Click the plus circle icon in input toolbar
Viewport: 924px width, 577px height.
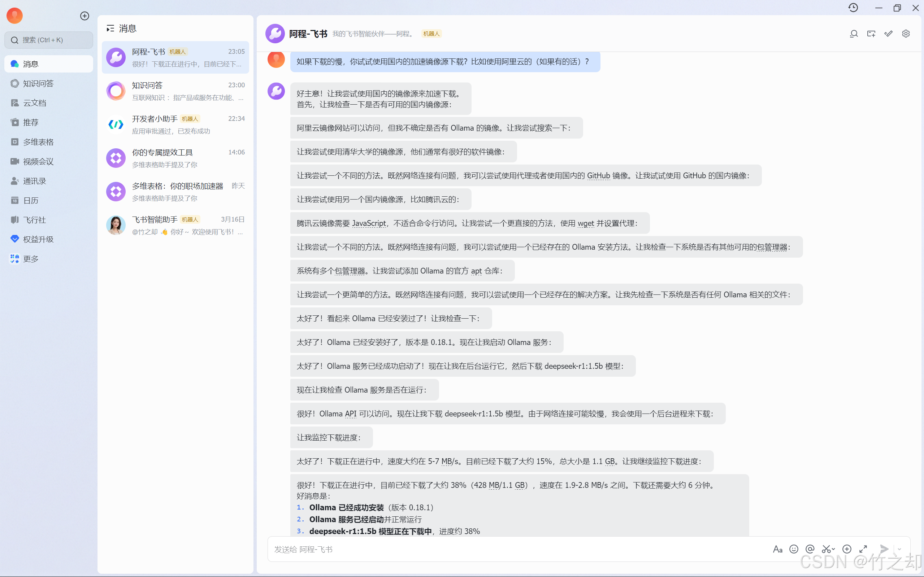tap(846, 549)
